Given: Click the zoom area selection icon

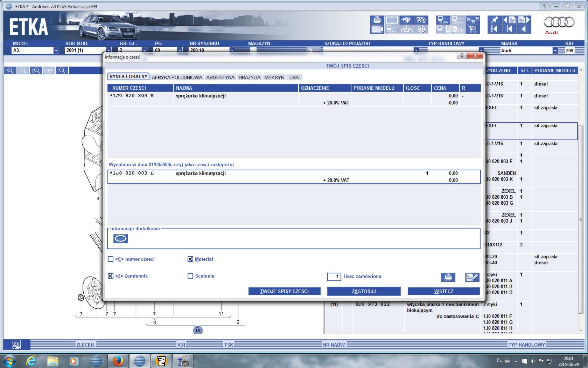Looking at the screenshot, I should coord(36,70).
